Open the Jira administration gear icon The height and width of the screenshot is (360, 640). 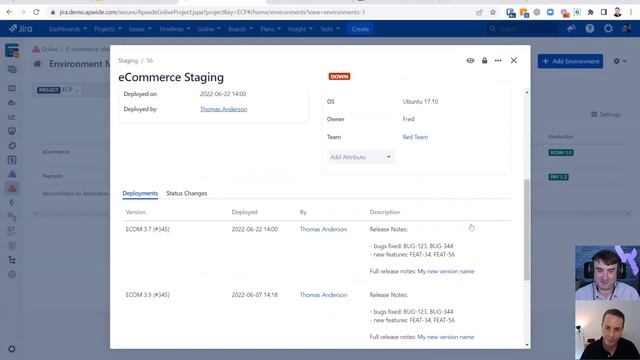pos(608,29)
